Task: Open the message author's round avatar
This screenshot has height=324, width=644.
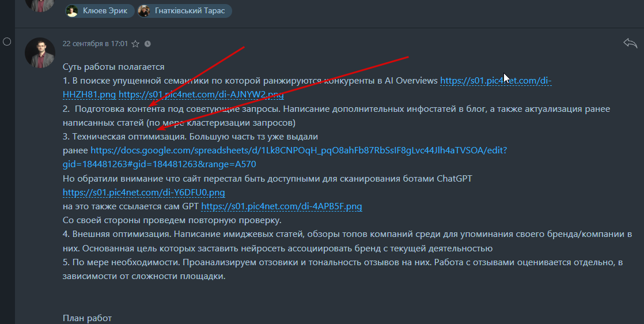Action: 40,52
